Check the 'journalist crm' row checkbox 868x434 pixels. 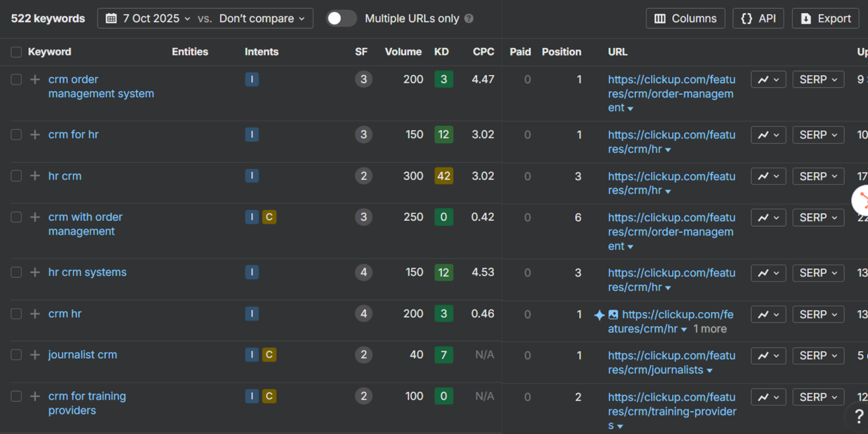[x=16, y=355]
